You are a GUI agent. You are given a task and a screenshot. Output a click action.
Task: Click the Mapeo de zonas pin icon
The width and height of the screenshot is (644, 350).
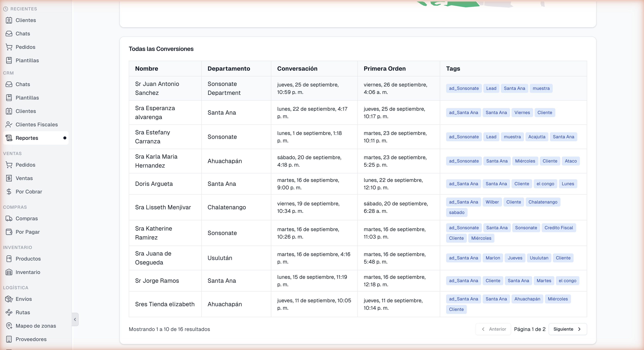click(9, 326)
